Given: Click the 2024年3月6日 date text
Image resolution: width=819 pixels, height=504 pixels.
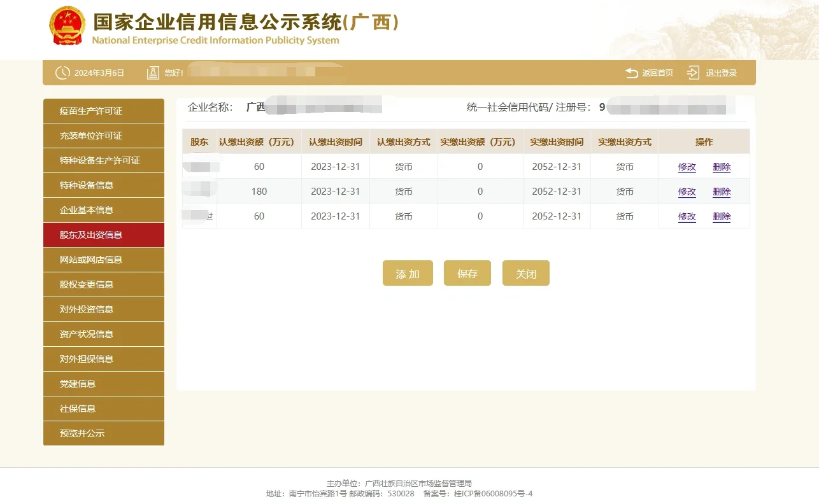Looking at the screenshot, I should tap(99, 73).
